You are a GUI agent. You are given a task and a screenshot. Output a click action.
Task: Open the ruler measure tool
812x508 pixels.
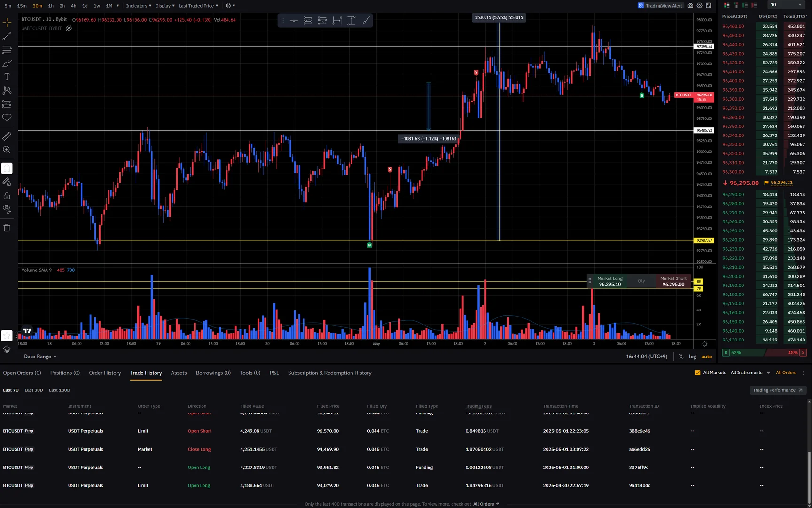point(7,136)
